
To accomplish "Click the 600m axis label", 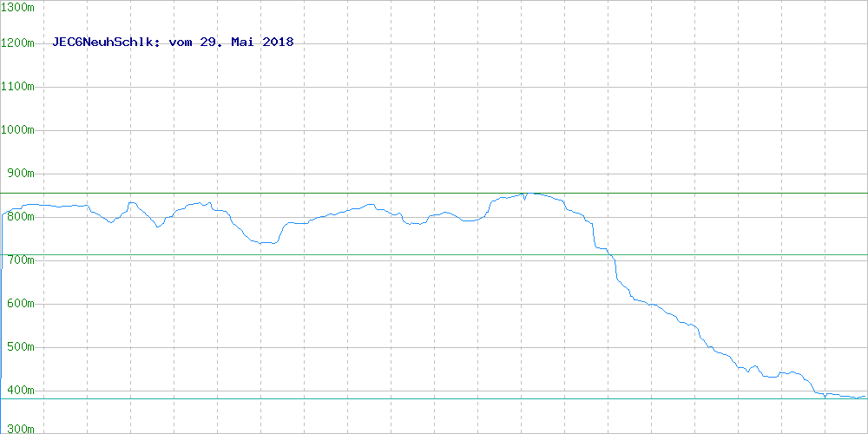I will [x=21, y=303].
